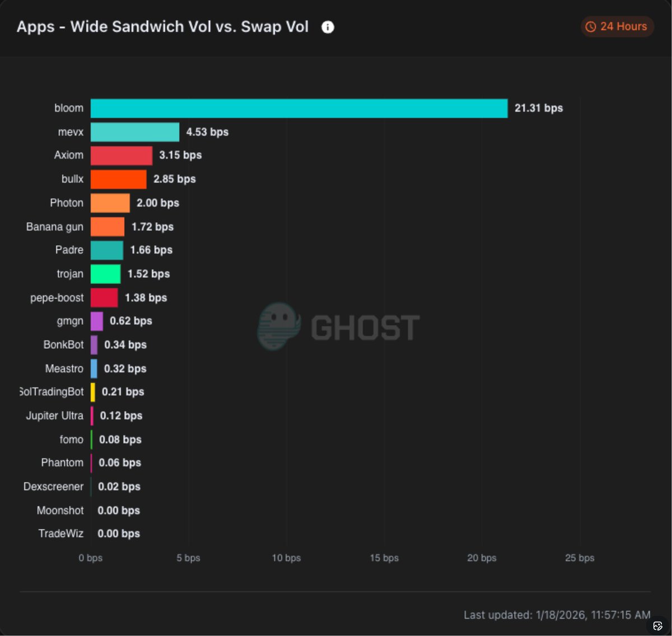Select the Photon bar
Screen dimensions: 672x636
coord(110,203)
